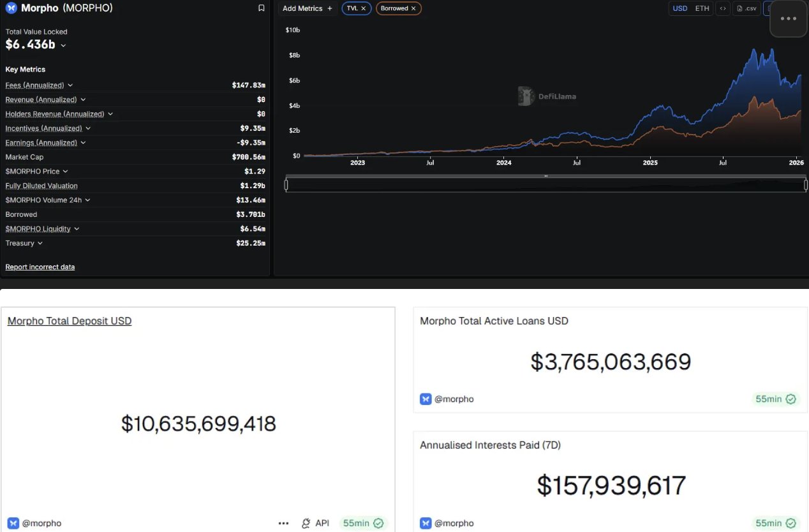Bookmark the Morpho protocol
Screen dimensions: 809x532
[x=261, y=8]
